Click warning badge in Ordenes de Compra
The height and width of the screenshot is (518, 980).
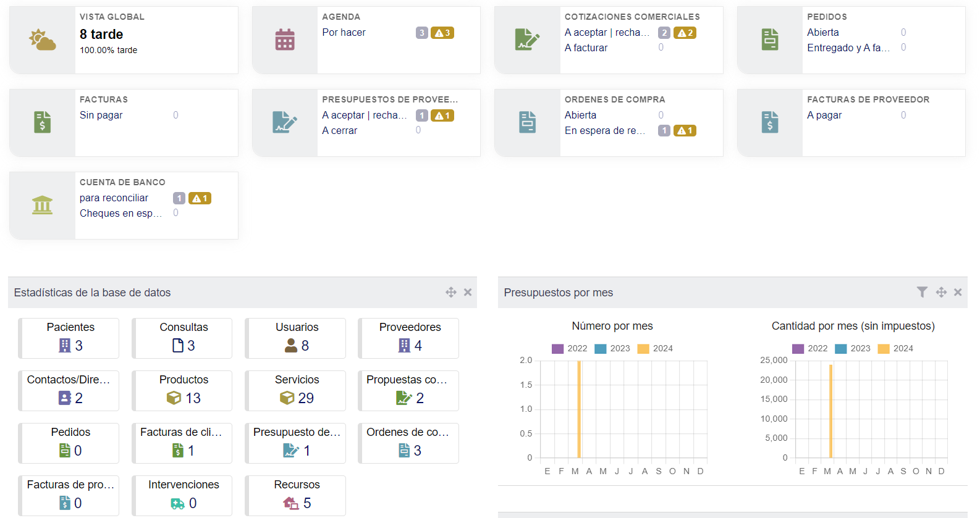[x=685, y=130]
